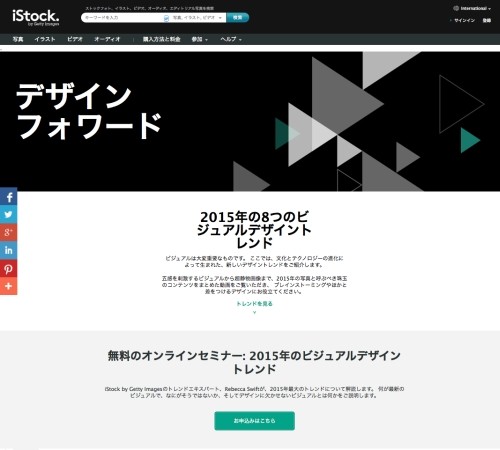Pin this page with the Pinterest icon
This screenshot has width=500, height=450.
[8, 268]
